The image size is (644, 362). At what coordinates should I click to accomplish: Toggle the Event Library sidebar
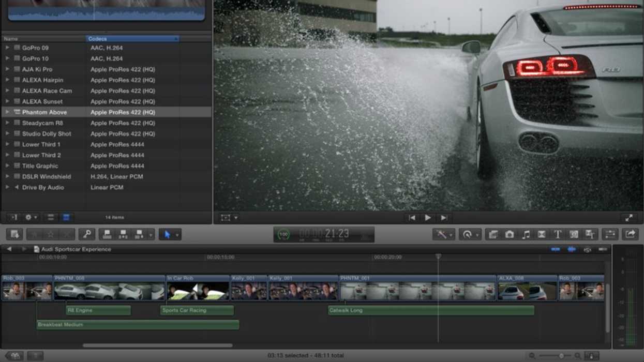[14, 218]
